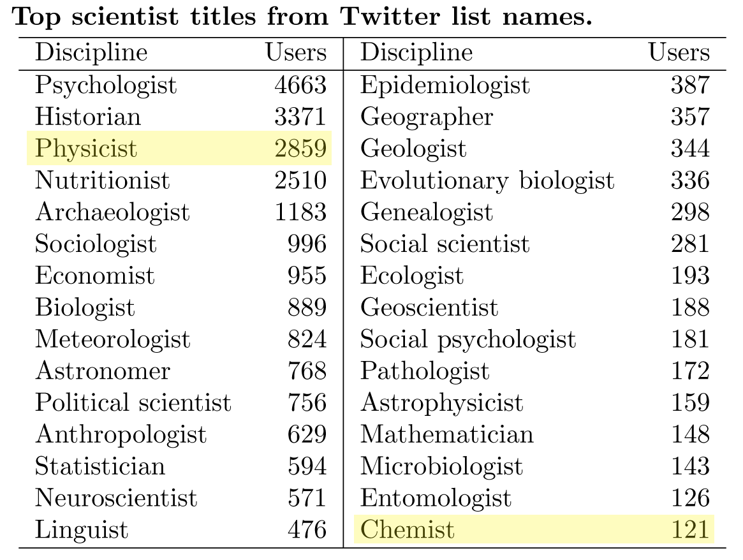Select the Linguist user count 476
Screen dimensions: 743x560
(307, 530)
